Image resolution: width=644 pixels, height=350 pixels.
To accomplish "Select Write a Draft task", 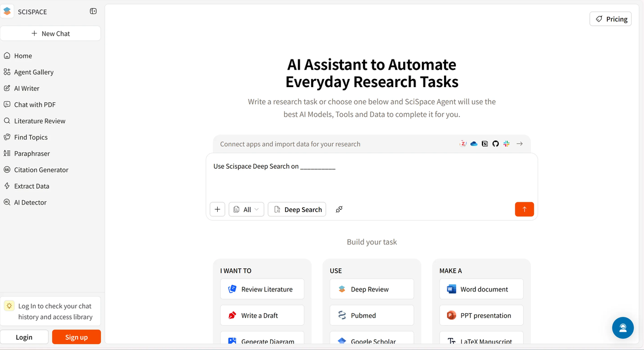I will coord(262,315).
